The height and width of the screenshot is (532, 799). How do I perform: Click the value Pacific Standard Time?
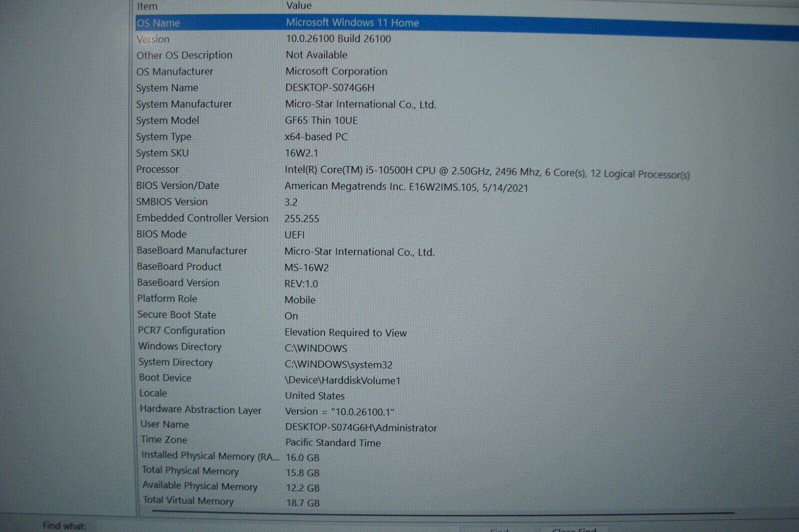(x=333, y=442)
